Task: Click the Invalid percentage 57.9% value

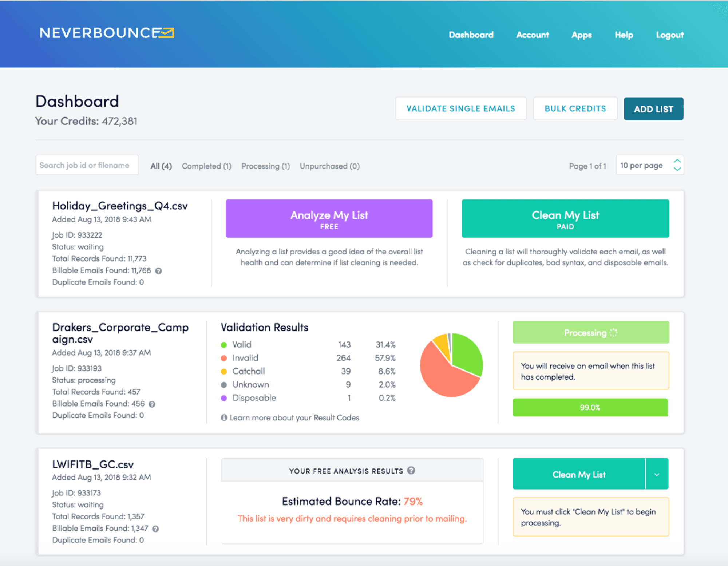Action: (x=385, y=358)
